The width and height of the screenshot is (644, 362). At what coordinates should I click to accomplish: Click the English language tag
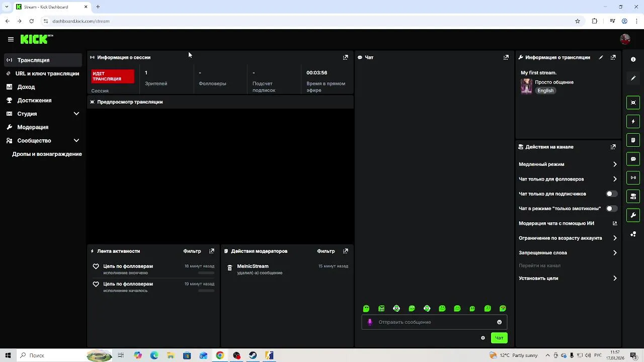coord(545,90)
